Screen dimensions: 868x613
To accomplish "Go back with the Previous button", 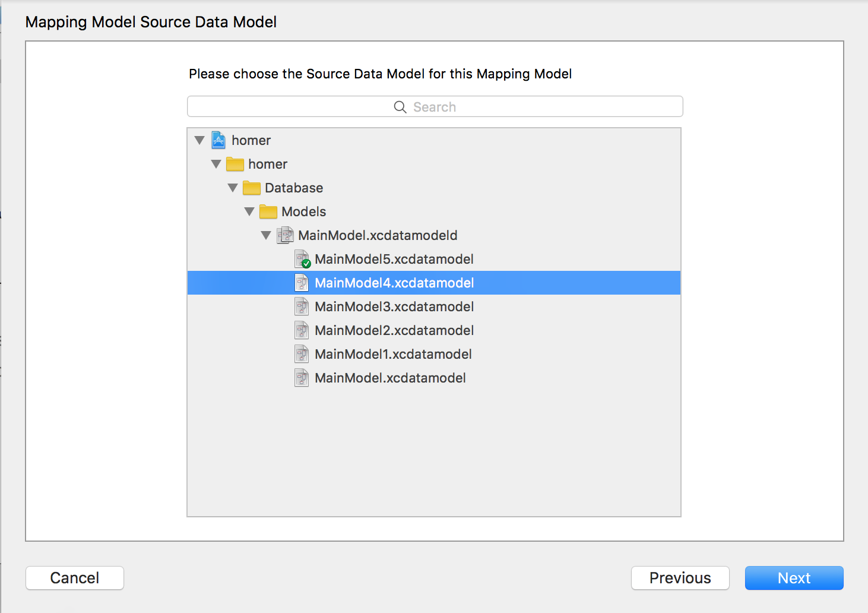I will pyautogui.click(x=680, y=578).
